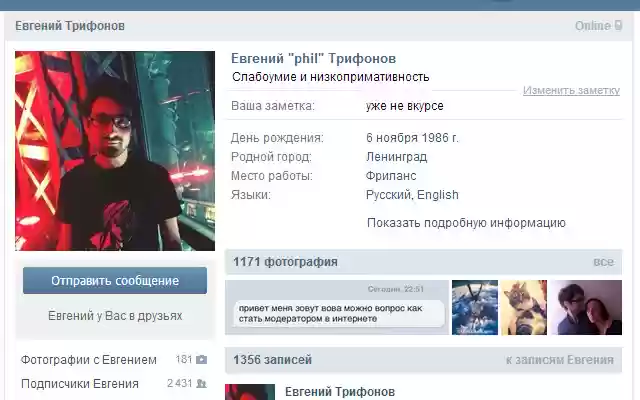Open the camera icon beside Фотографии с Евгением
This screenshot has width=640, height=400.
tap(201, 360)
